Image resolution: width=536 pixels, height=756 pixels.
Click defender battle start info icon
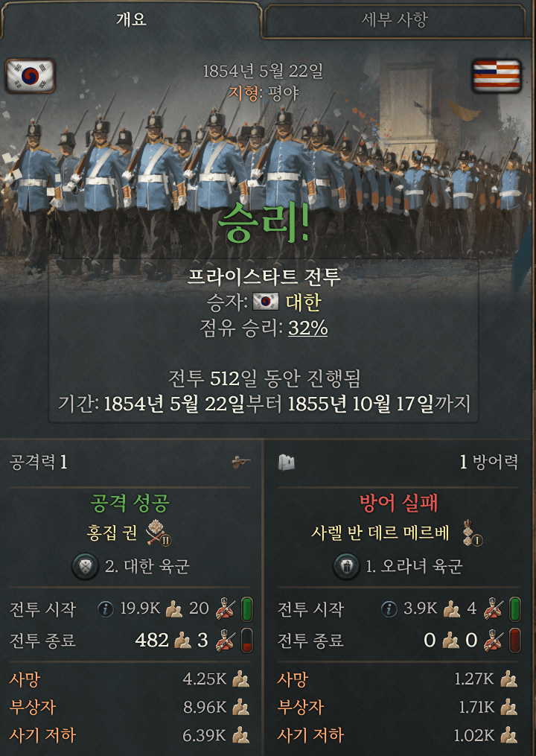389,609
